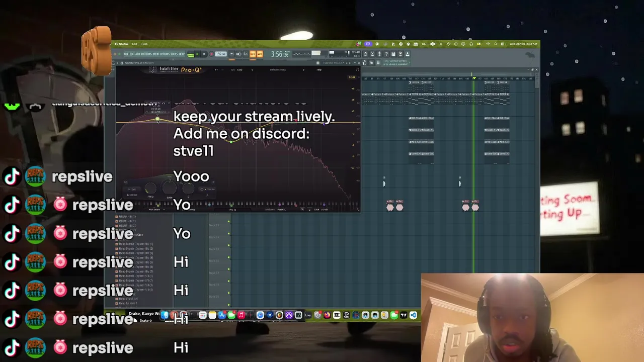Disable the orange overdub recording toggle
The width and height of the screenshot is (644, 362).
click(x=253, y=54)
